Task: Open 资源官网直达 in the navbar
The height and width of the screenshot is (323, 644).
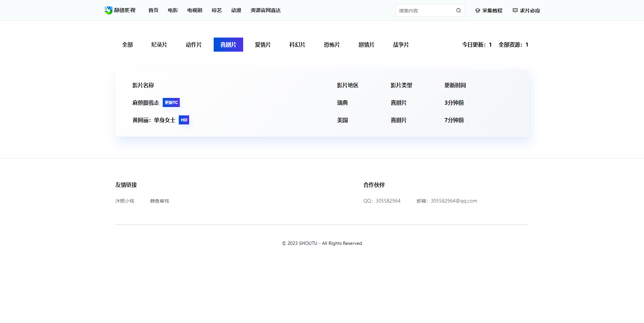Action: tap(265, 10)
